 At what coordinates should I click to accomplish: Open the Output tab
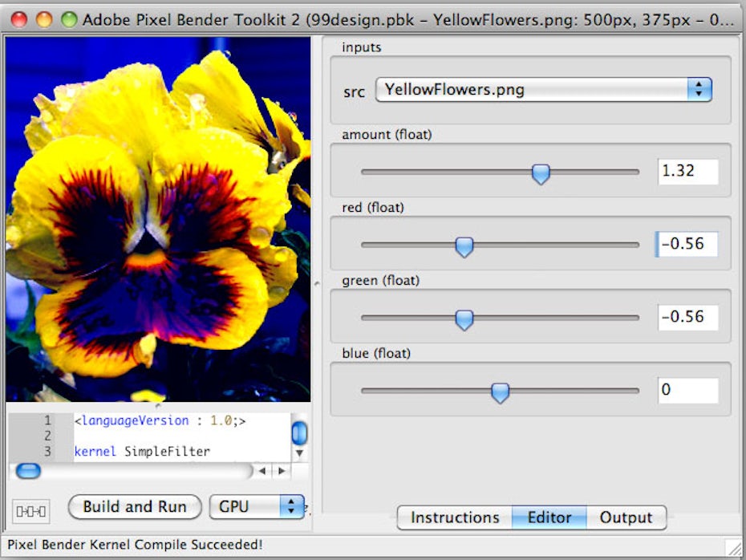pos(626,517)
